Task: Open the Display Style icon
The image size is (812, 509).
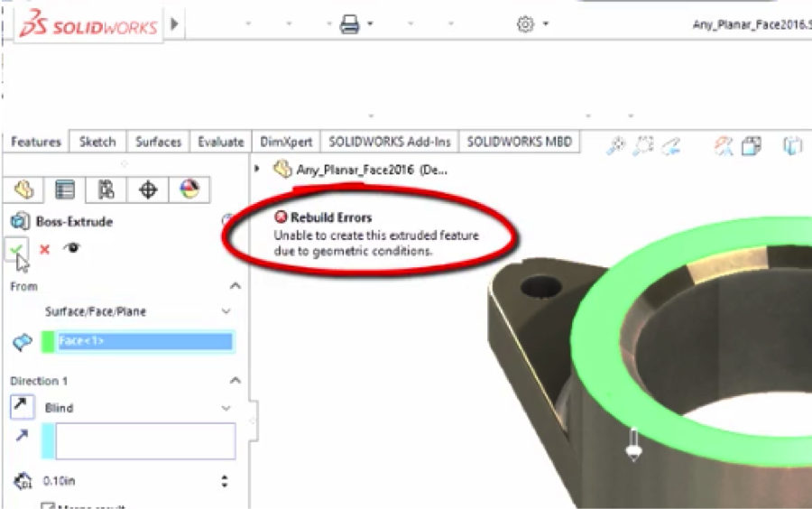Action: point(792,145)
